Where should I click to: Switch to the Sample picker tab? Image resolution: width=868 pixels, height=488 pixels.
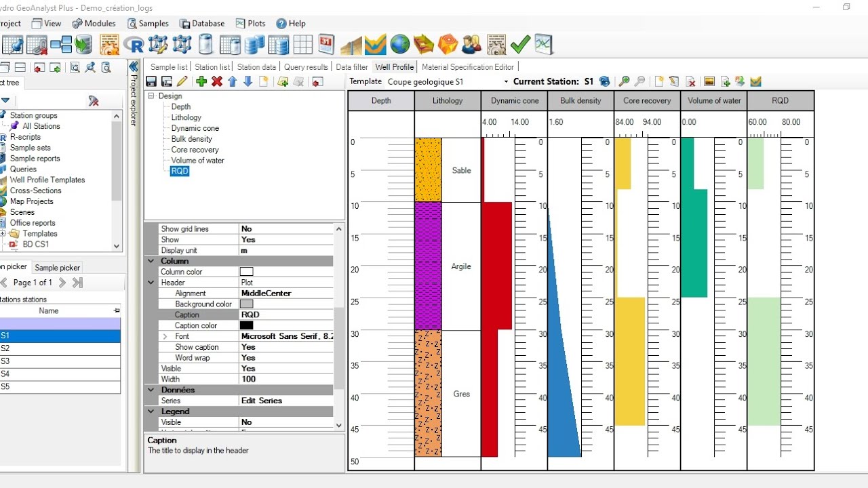coord(58,268)
